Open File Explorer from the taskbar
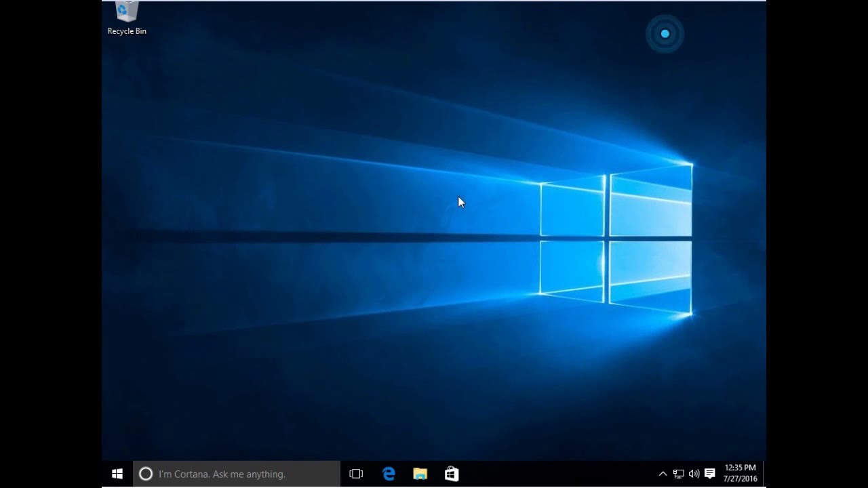Screen dimensions: 868x488 420,474
